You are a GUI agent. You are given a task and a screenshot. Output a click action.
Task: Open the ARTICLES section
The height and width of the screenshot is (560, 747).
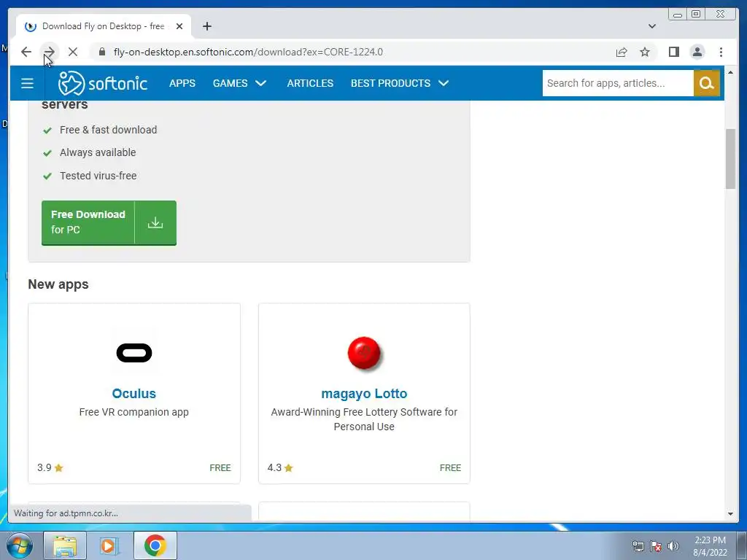310,83
